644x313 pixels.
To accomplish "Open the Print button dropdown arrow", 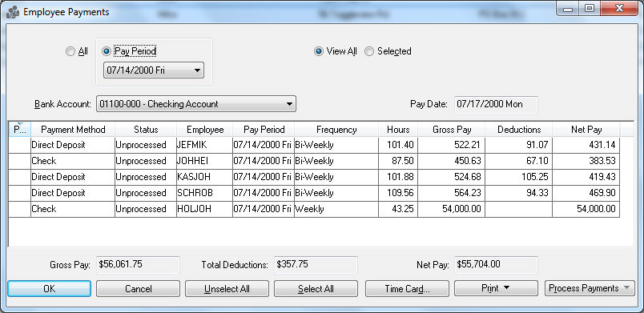I will pyautogui.click(x=506, y=288).
